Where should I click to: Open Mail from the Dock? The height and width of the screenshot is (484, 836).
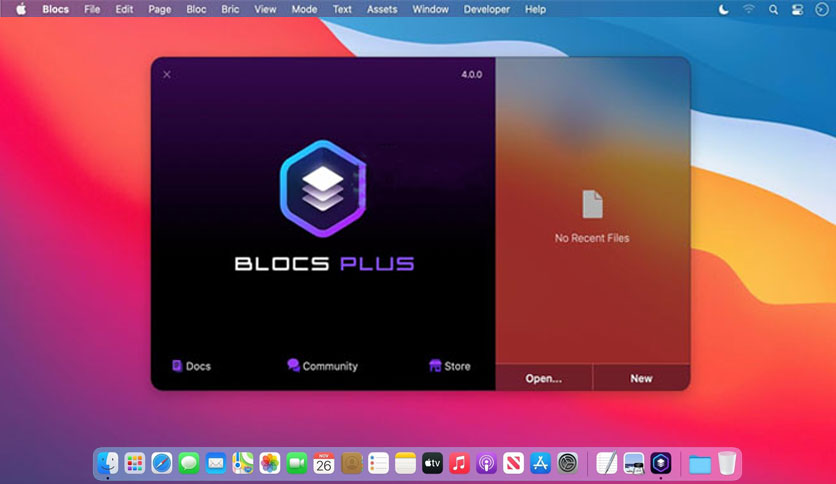(x=216, y=463)
